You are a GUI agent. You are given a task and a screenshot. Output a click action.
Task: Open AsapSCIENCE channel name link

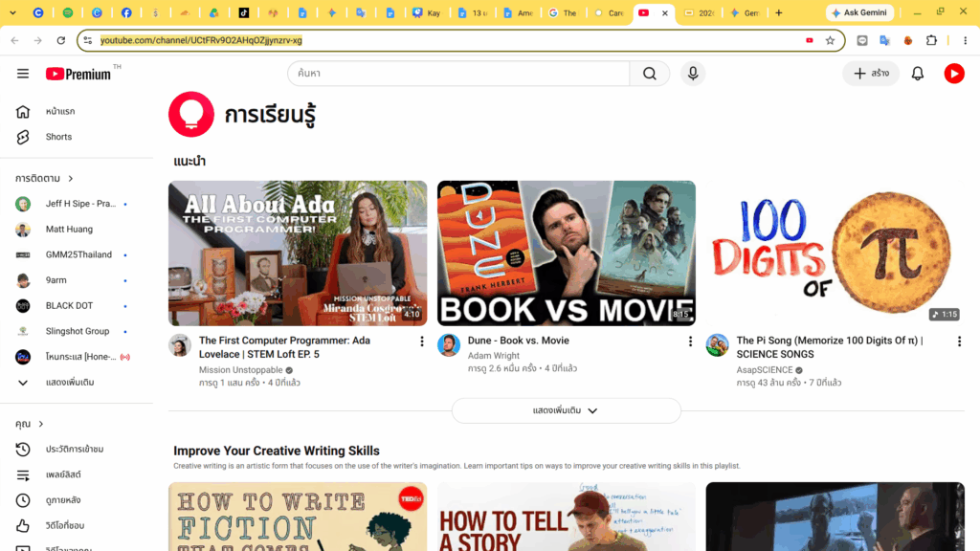765,370
